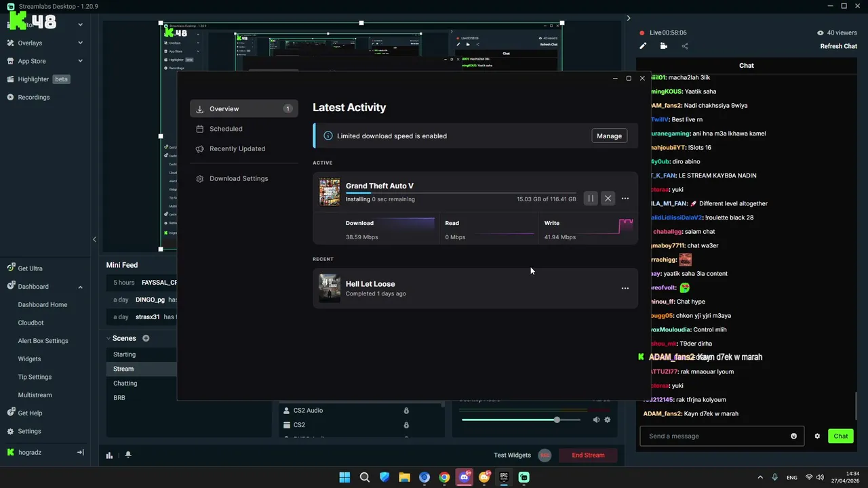Open Desktop Audio settings gear

point(608,420)
